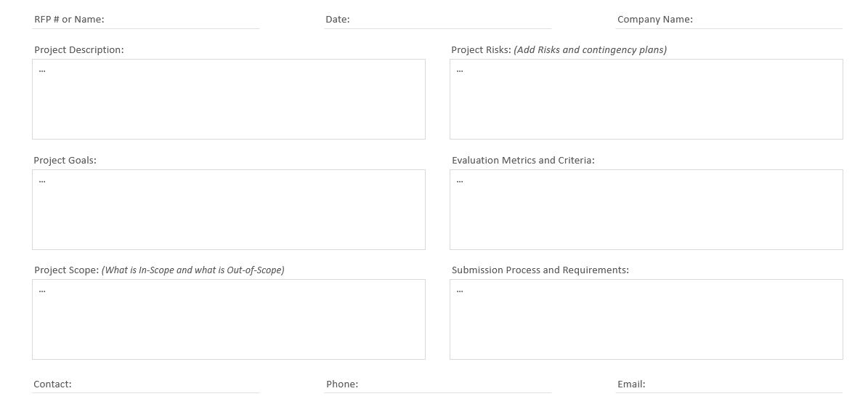Click the 'Add Risks and contingency plans' hint text

[590, 50]
